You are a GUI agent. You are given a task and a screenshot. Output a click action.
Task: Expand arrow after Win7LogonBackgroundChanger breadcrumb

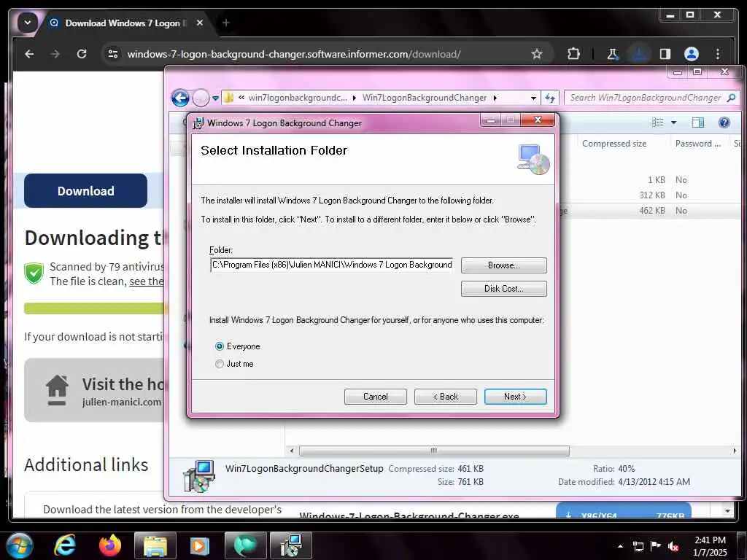tap(495, 98)
